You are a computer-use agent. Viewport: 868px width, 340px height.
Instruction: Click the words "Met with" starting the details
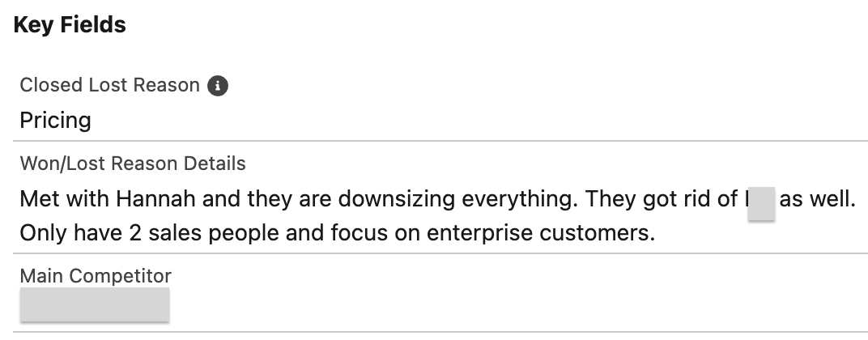[x=64, y=198]
